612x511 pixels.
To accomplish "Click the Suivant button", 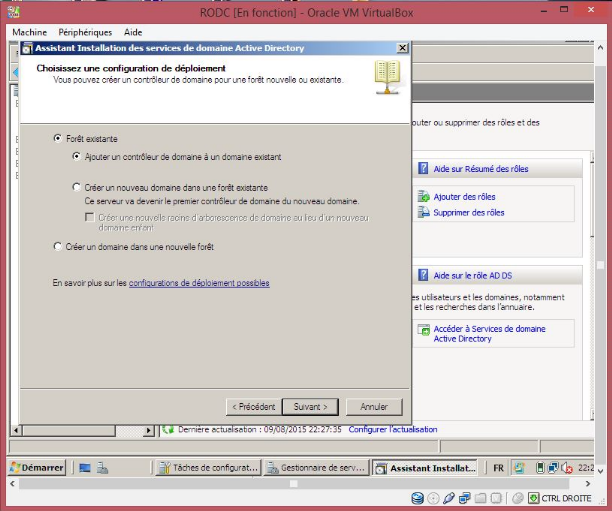I will (x=310, y=407).
